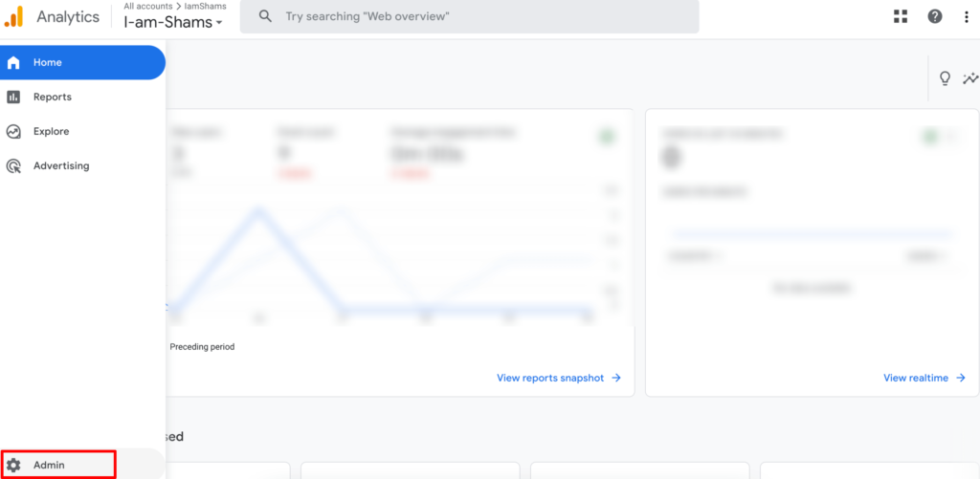Open Reports in the left navigation
Viewport: 980px width, 479px height.
coord(52,97)
